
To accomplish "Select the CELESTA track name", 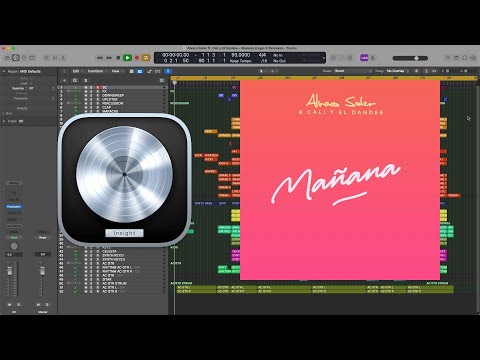I will [x=109, y=251].
